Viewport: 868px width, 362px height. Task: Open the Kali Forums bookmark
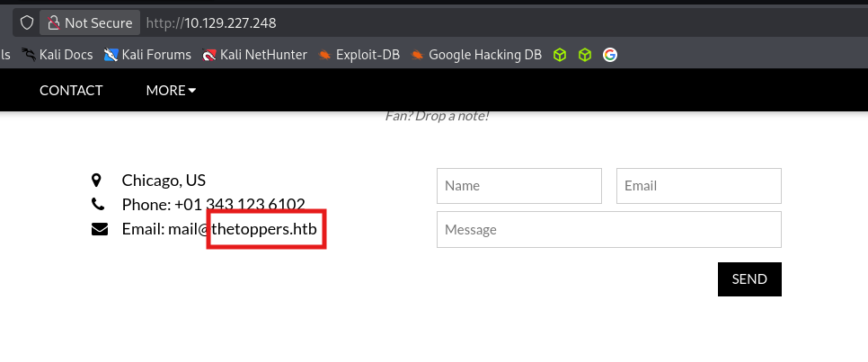(147, 55)
